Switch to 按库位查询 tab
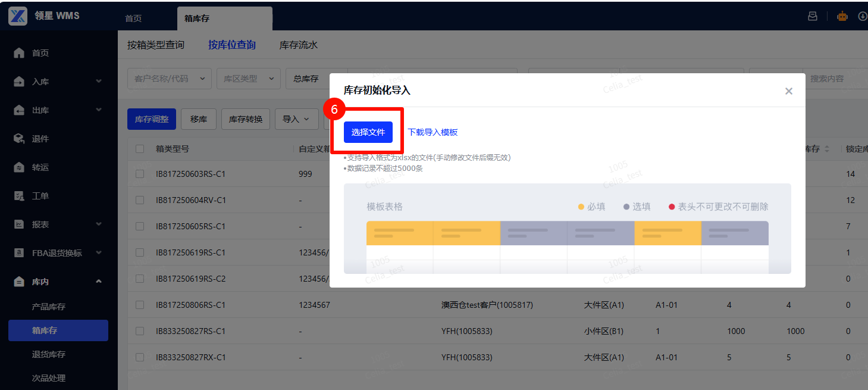 pos(232,45)
